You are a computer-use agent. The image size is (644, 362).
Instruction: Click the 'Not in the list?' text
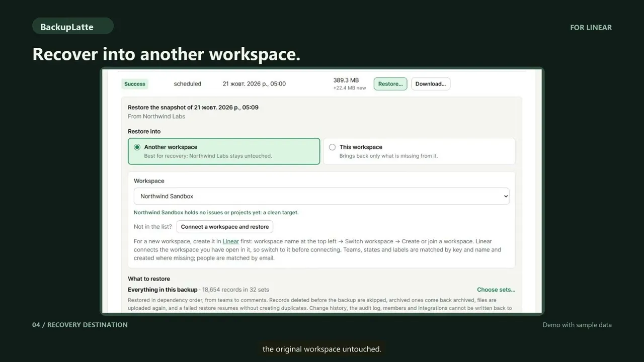coord(153,227)
